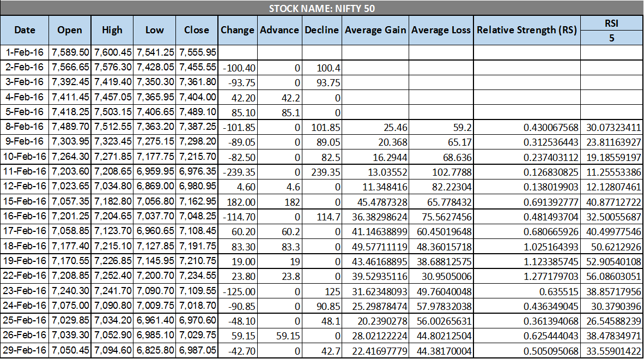Select average gain 45.4787328
644x359 pixels.
(x=375, y=201)
